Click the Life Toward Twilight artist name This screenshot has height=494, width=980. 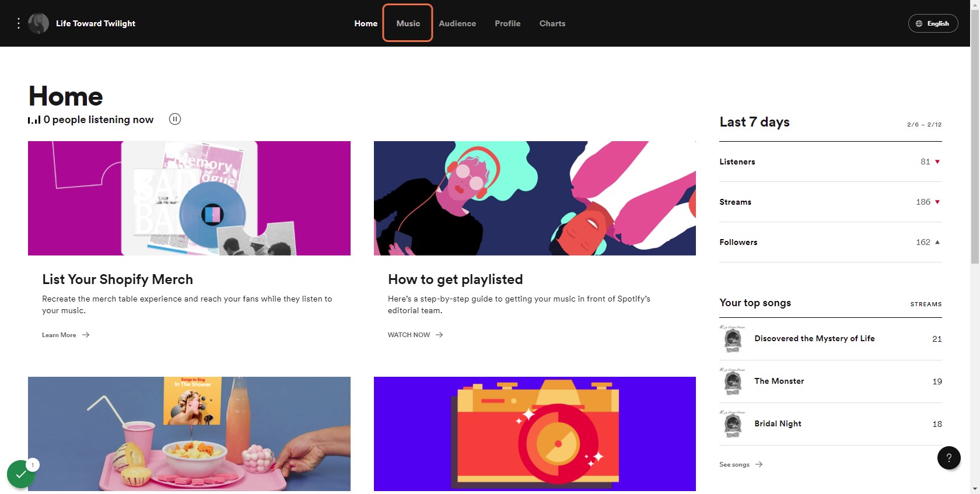[96, 23]
